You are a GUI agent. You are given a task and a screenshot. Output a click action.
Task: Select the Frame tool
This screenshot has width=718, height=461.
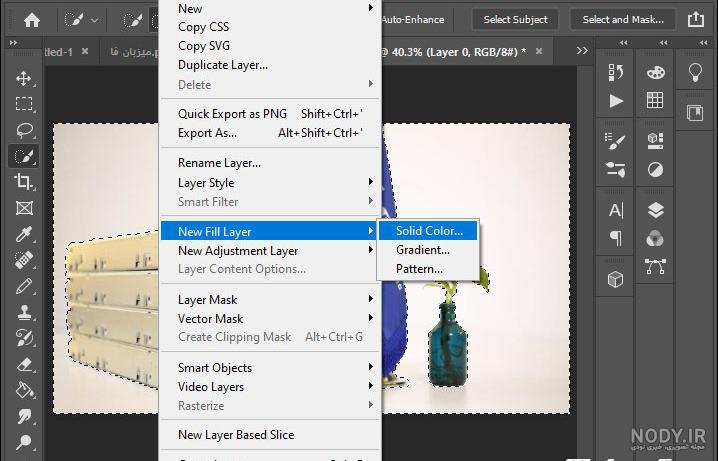24,208
